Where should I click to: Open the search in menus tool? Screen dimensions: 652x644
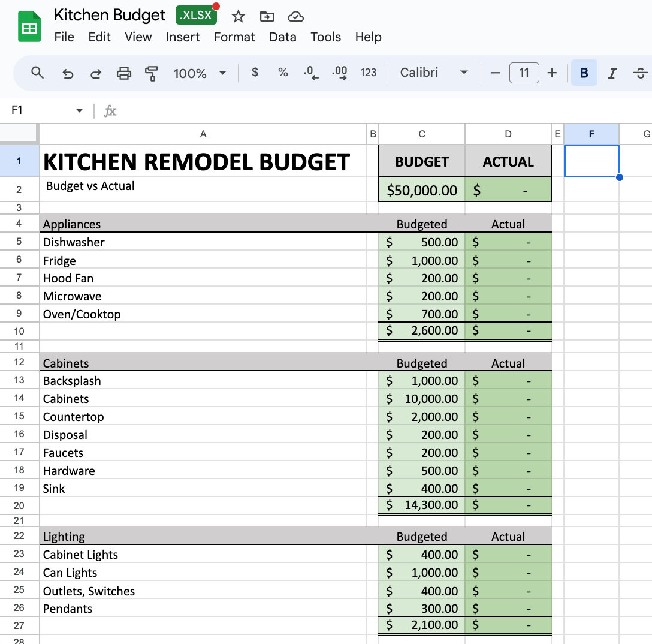(x=37, y=73)
